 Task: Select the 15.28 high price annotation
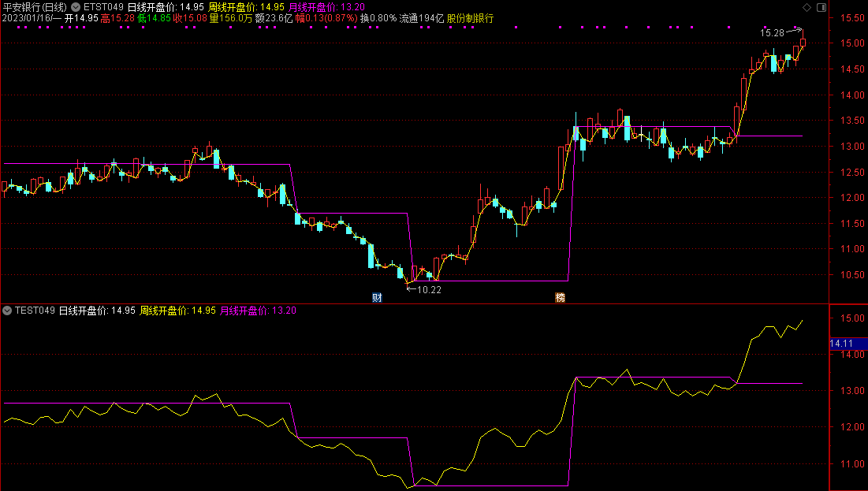pyautogui.click(x=772, y=32)
